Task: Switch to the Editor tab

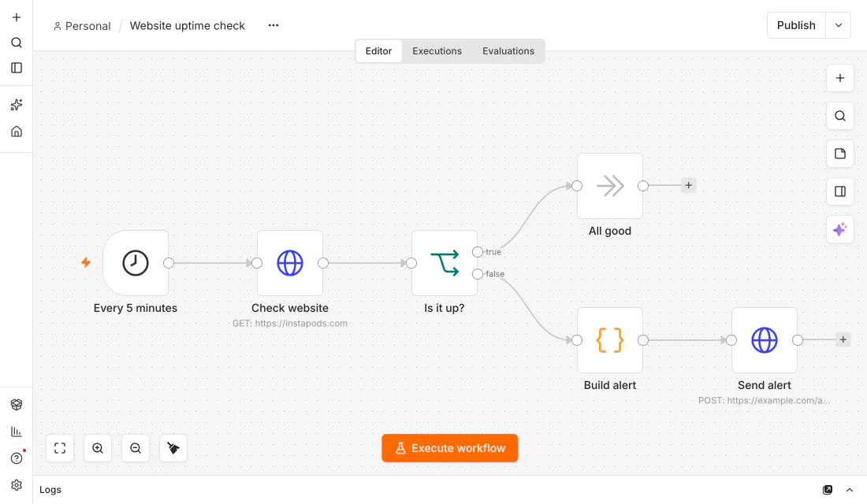Action: pos(379,51)
